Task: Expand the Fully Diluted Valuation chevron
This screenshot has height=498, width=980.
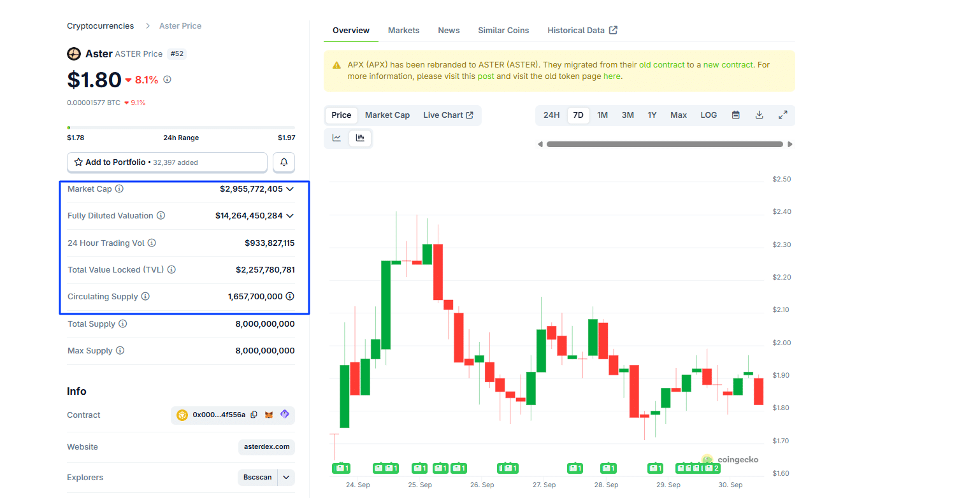Action: tap(290, 216)
